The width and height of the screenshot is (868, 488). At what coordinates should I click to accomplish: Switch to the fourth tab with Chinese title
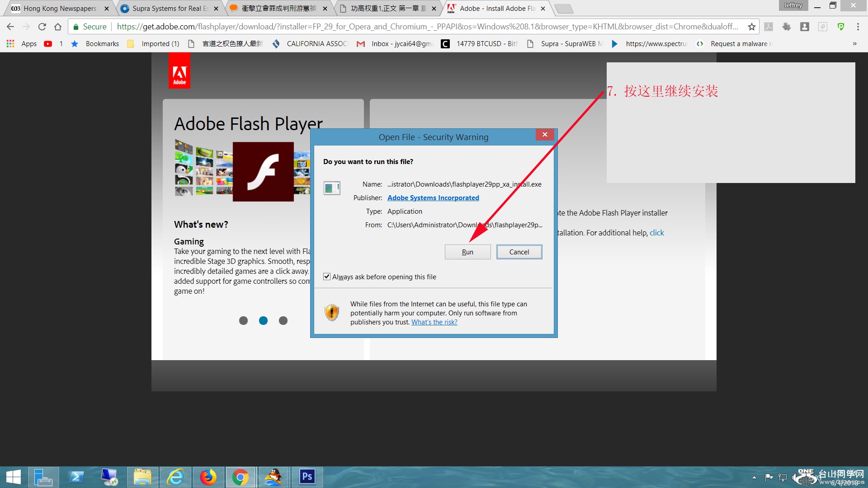(x=388, y=8)
